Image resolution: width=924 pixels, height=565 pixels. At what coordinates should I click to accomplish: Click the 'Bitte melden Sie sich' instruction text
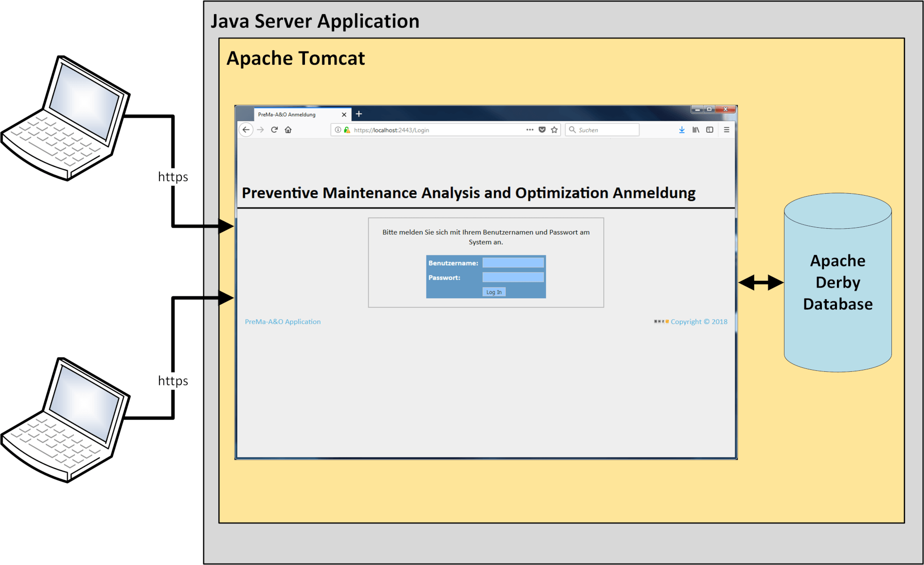(486, 237)
